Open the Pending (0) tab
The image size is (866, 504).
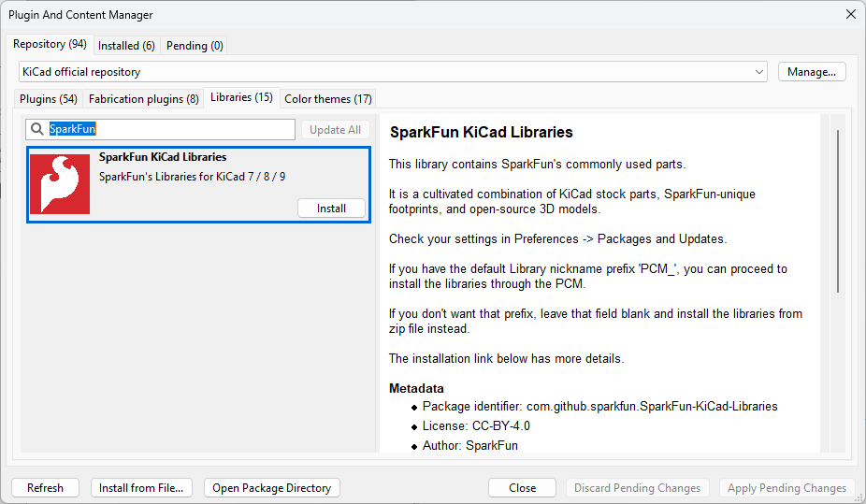click(195, 46)
